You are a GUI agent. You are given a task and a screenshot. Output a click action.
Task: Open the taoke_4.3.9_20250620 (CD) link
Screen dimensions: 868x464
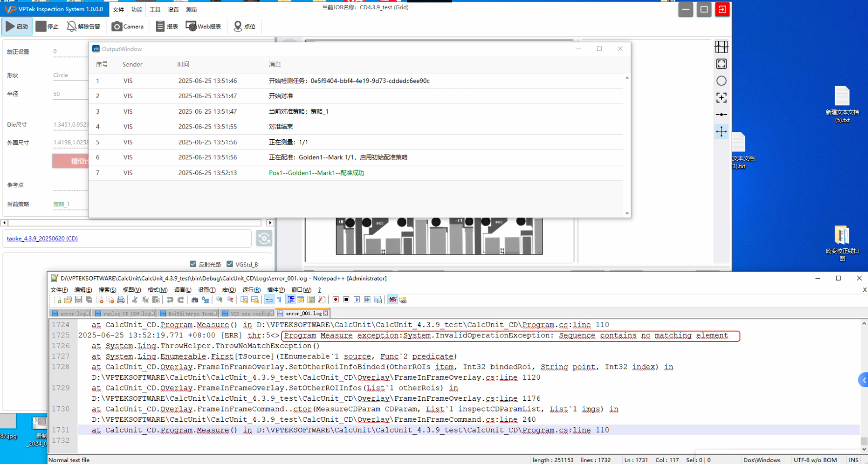pyautogui.click(x=42, y=238)
